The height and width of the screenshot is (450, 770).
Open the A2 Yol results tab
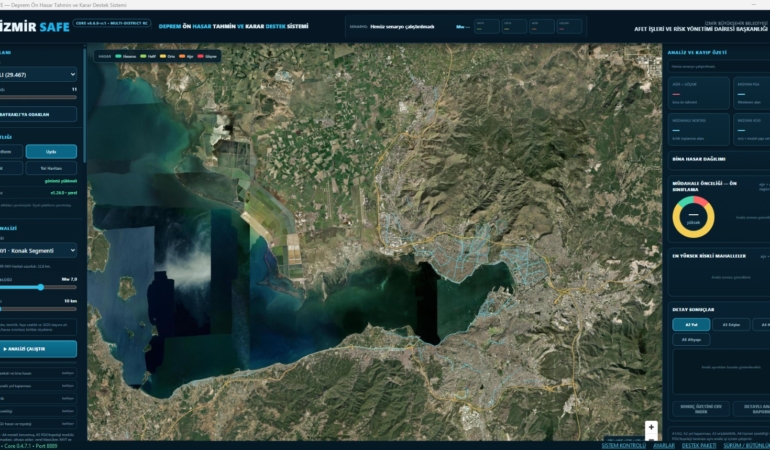[691, 325]
